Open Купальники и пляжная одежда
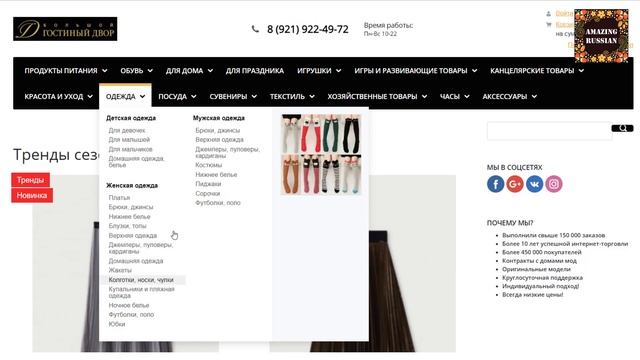The image size is (640, 360). pyautogui.click(x=141, y=292)
